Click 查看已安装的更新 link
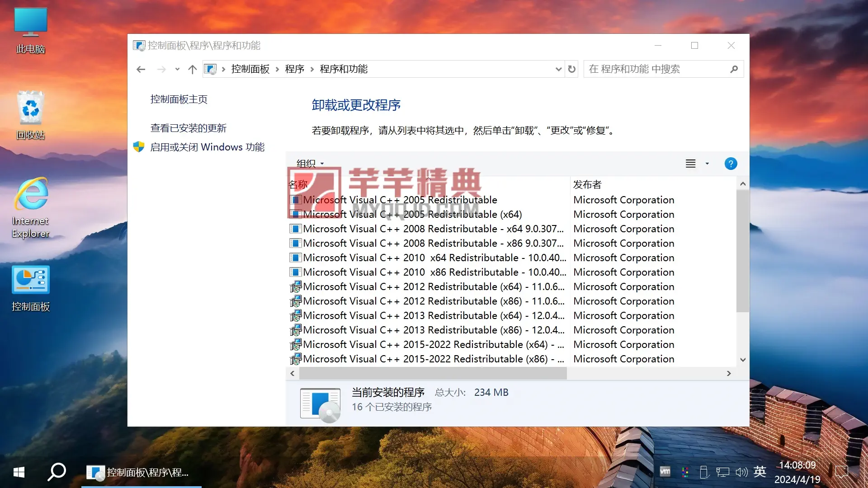The width and height of the screenshot is (868, 488). click(x=188, y=128)
